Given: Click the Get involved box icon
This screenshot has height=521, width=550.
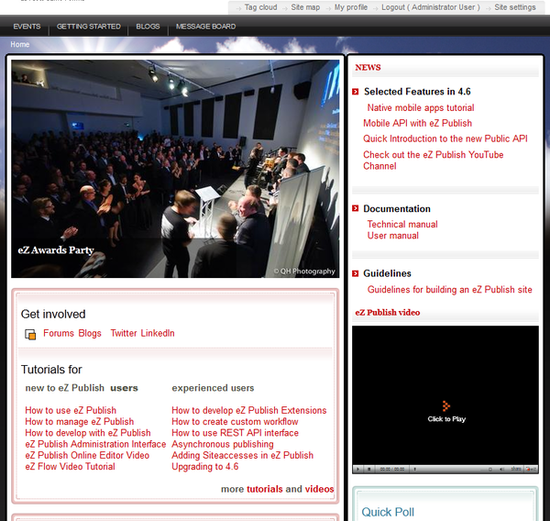Looking at the screenshot, I should pyautogui.click(x=30, y=334).
